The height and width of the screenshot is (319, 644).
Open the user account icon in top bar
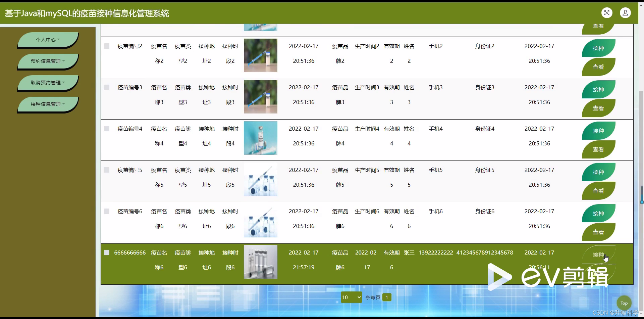625,13
